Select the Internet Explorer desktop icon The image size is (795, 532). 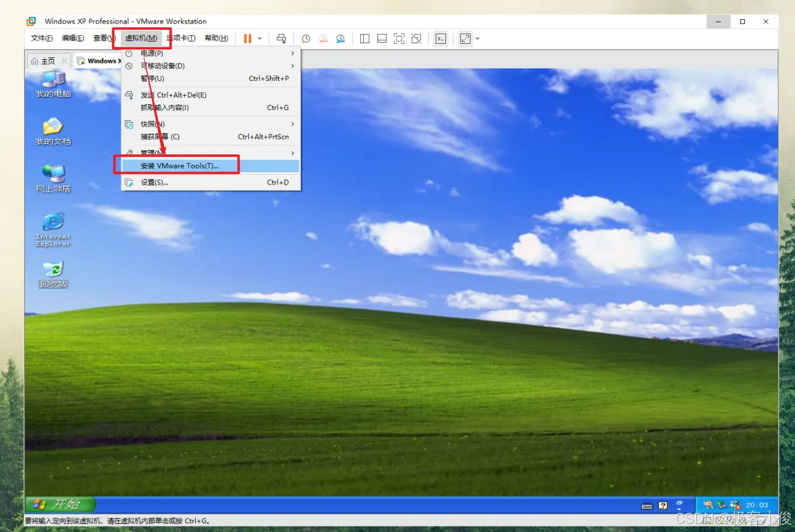point(53,230)
